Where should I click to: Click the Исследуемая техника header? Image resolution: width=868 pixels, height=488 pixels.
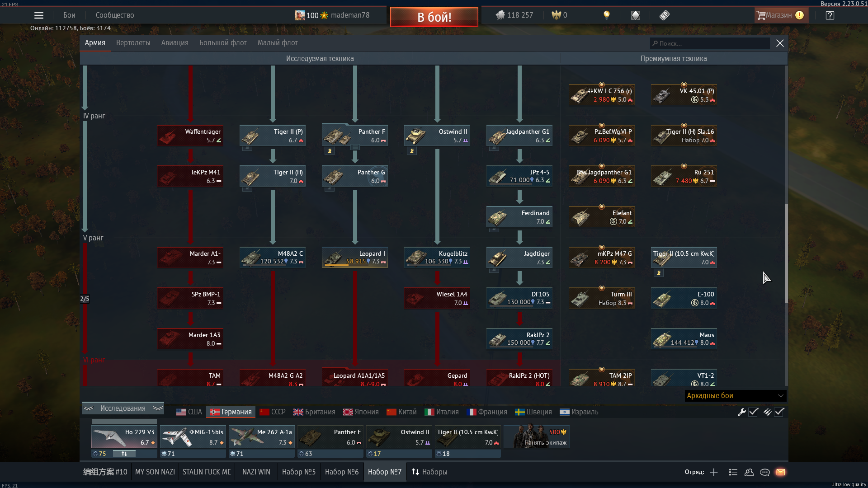pos(320,59)
